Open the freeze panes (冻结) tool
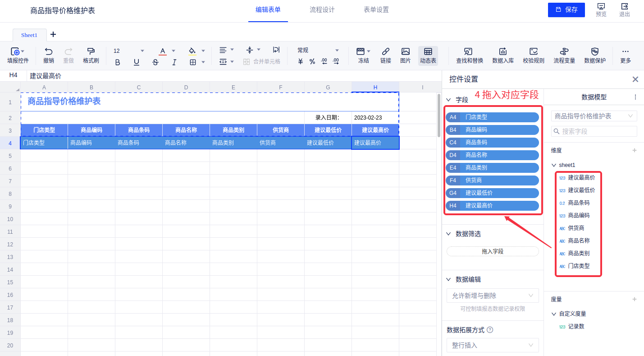Image resolution: width=644 pixels, height=356 pixels. [x=361, y=51]
